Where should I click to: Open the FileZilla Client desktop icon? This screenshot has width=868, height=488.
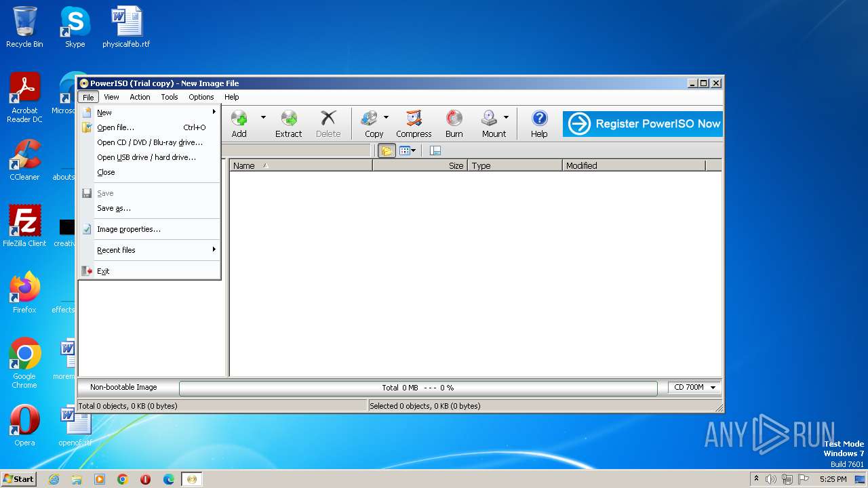(24, 226)
